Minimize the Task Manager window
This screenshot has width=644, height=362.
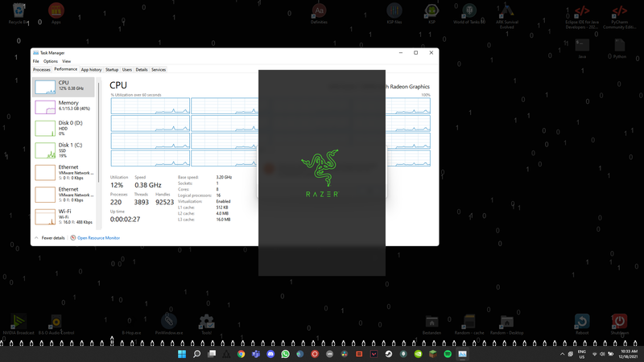click(400, 52)
